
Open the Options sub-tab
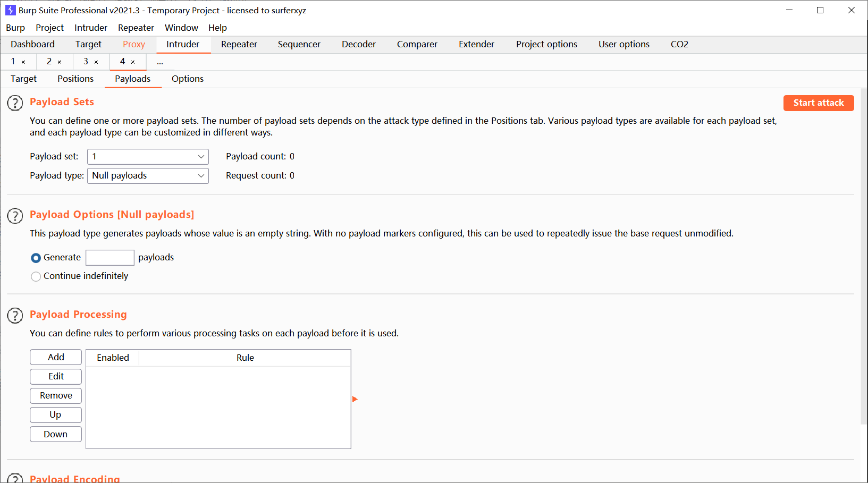point(188,79)
